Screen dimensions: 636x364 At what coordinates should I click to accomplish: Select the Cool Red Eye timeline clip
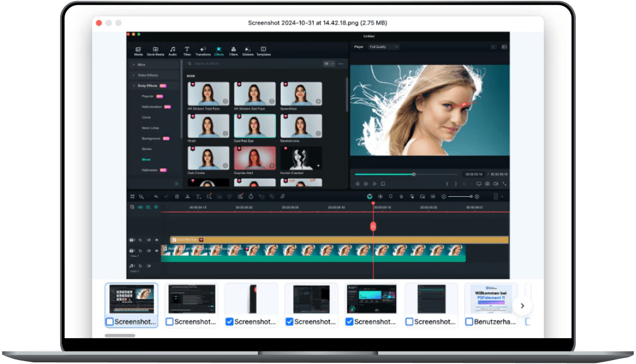click(339, 240)
